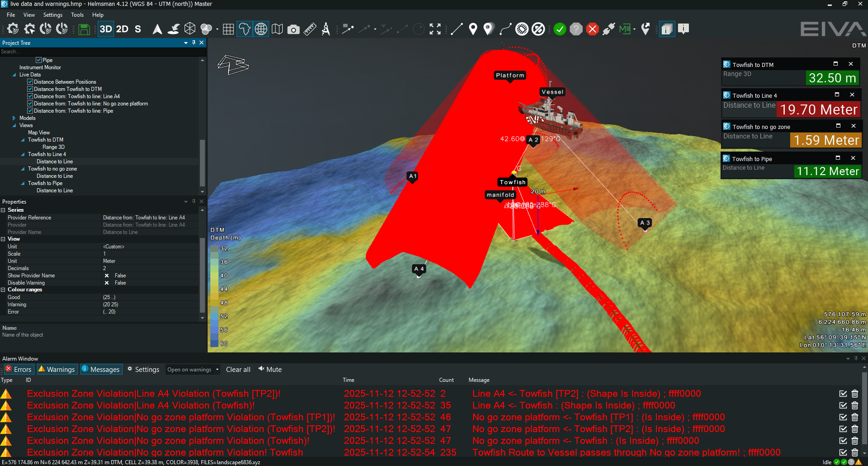Open the File menu

pyautogui.click(x=11, y=15)
